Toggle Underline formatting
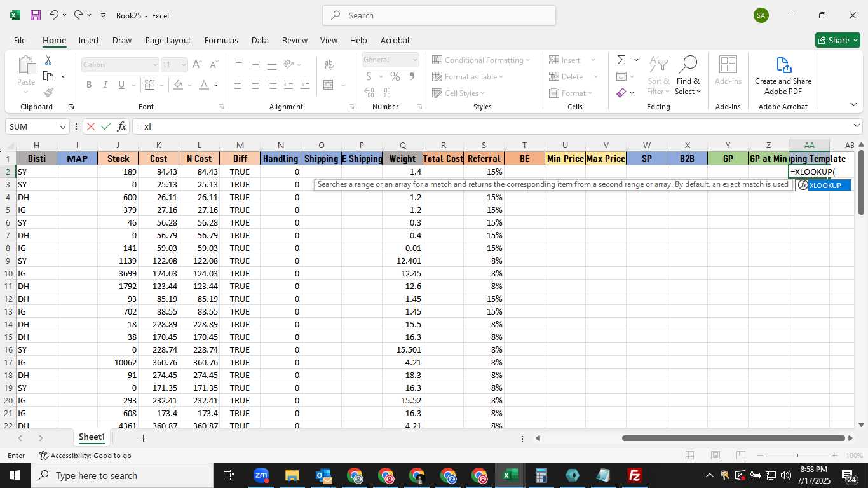This screenshot has height=488, width=868. point(121,85)
